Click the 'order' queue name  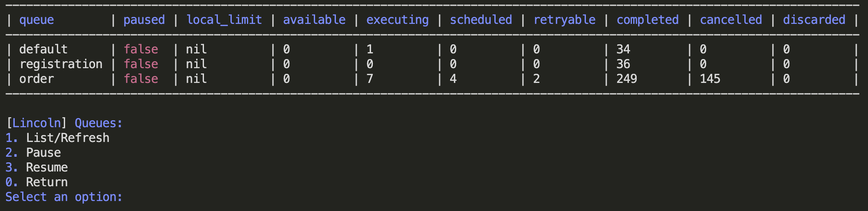[x=36, y=79]
